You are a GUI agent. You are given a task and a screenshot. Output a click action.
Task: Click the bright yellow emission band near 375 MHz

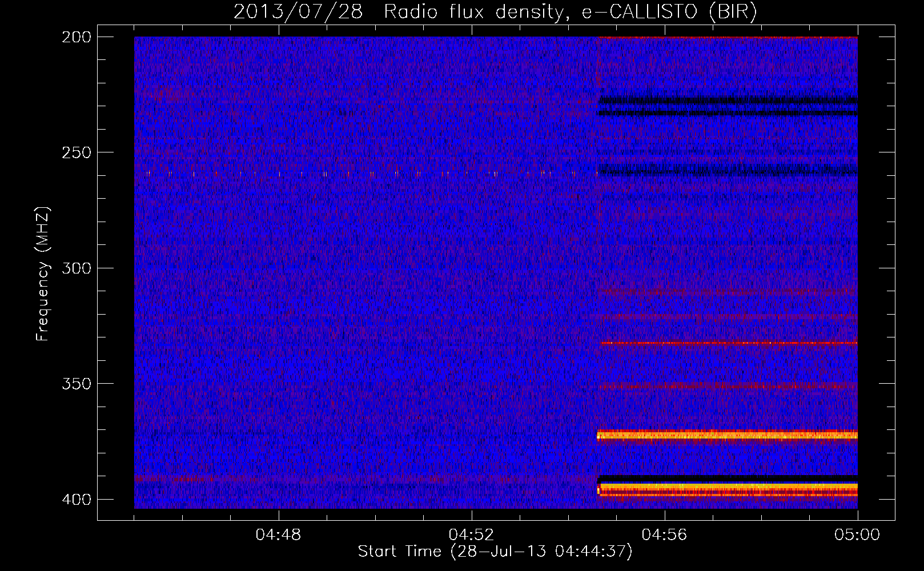pyautogui.click(x=727, y=436)
